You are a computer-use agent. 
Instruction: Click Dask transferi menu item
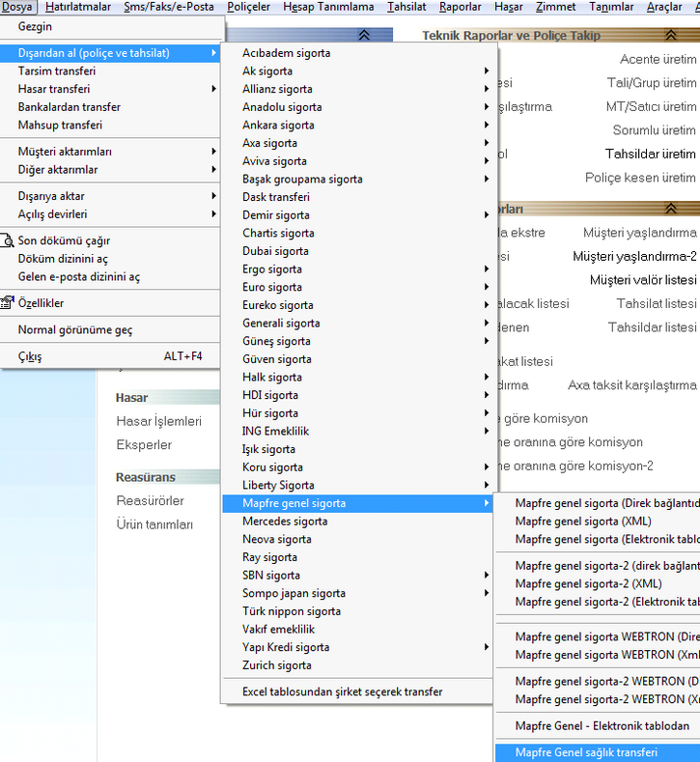(x=275, y=197)
